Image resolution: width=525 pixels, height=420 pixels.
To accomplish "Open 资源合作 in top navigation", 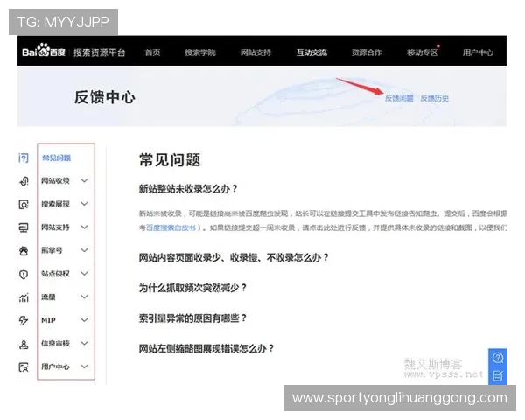I will (x=367, y=52).
